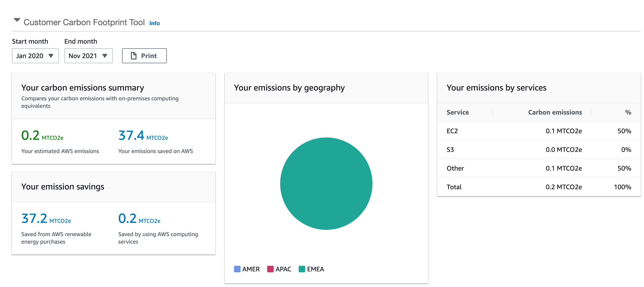
Task: Click 'Your emissions saved on AWS' caption
Action: pyautogui.click(x=155, y=151)
